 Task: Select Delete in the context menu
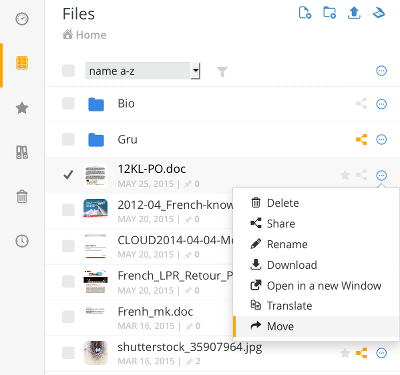(x=316, y=203)
